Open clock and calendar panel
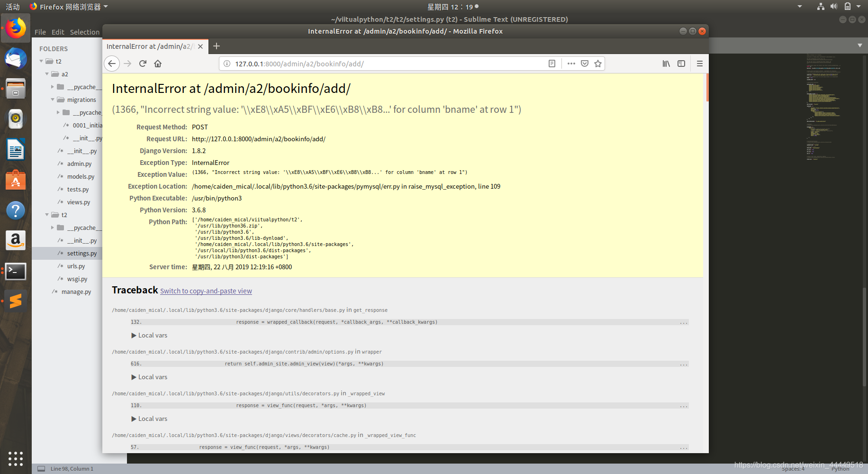This screenshot has height=474, width=868. [452, 7]
